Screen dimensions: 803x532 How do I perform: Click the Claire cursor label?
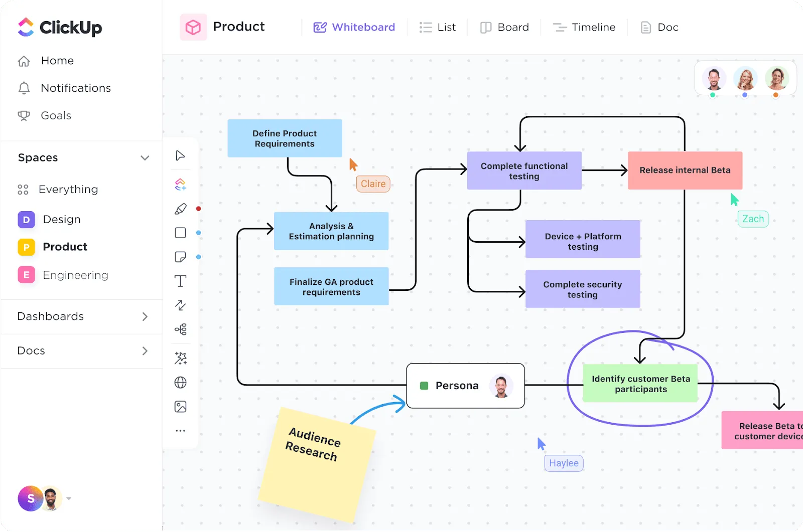coord(373,184)
